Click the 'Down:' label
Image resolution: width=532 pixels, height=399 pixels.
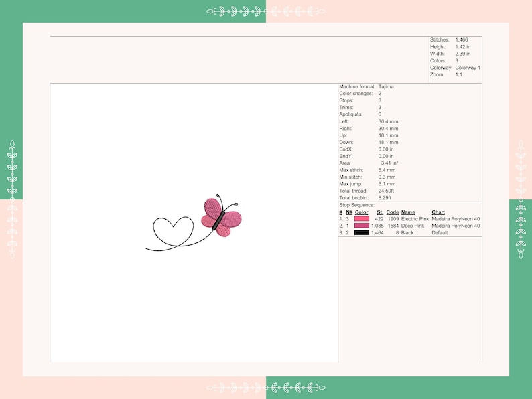click(x=346, y=142)
